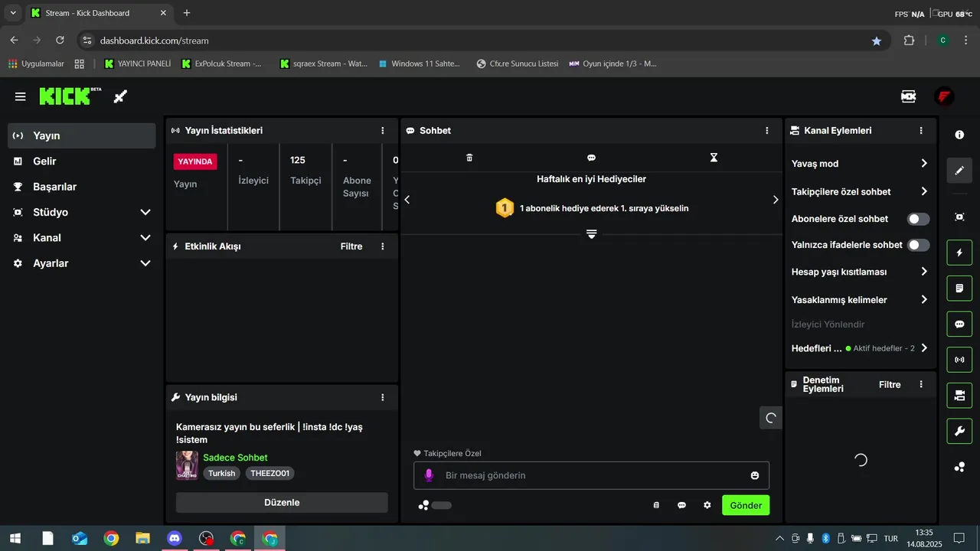Show previous gifters banner with left arrow
980x551 pixels.
pos(407,200)
